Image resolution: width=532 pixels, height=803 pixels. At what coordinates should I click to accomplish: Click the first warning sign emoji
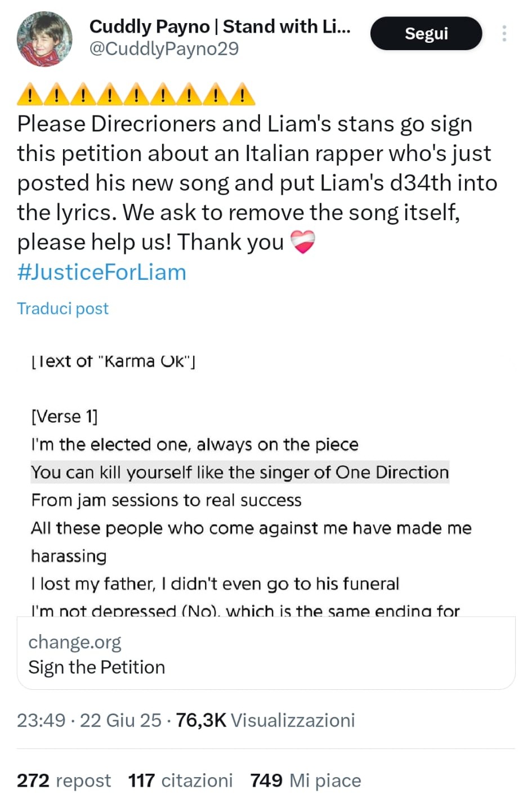pos(30,94)
